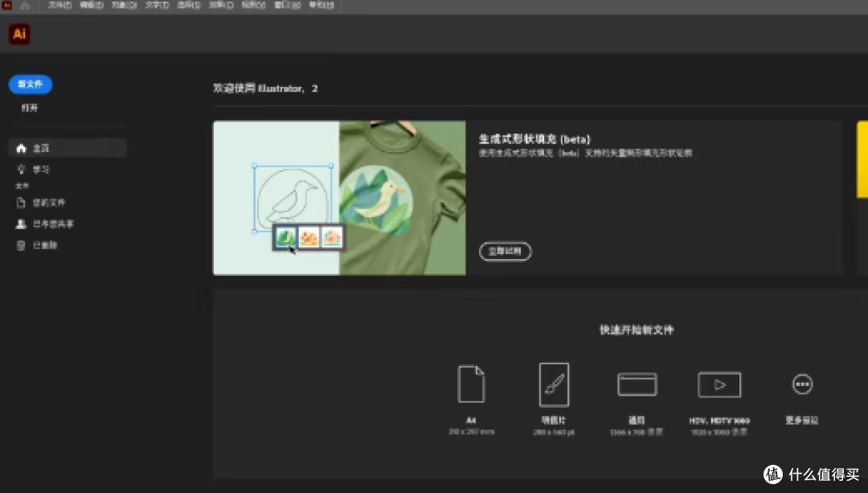Choose the 通用 web preset
Screen dimensions: 868x493
pos(637,403)
